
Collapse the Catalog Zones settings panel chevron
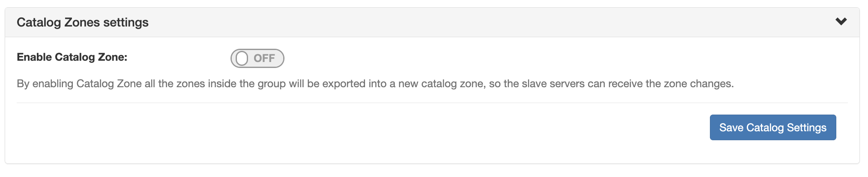coord(841,21)
